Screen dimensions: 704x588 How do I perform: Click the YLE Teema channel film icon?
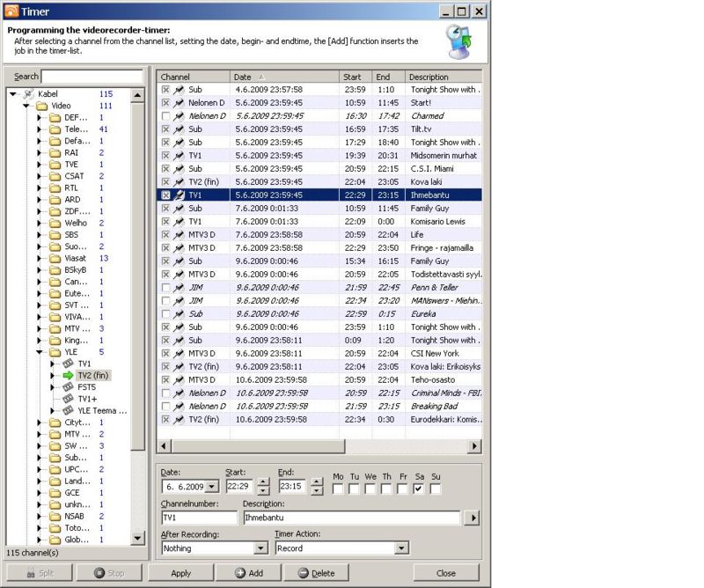(x=68, y=410)
